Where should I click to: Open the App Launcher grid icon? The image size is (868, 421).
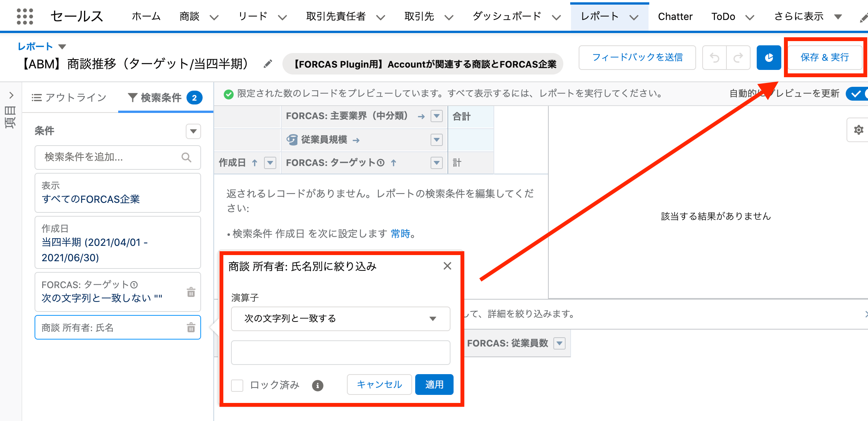[25, 17]
